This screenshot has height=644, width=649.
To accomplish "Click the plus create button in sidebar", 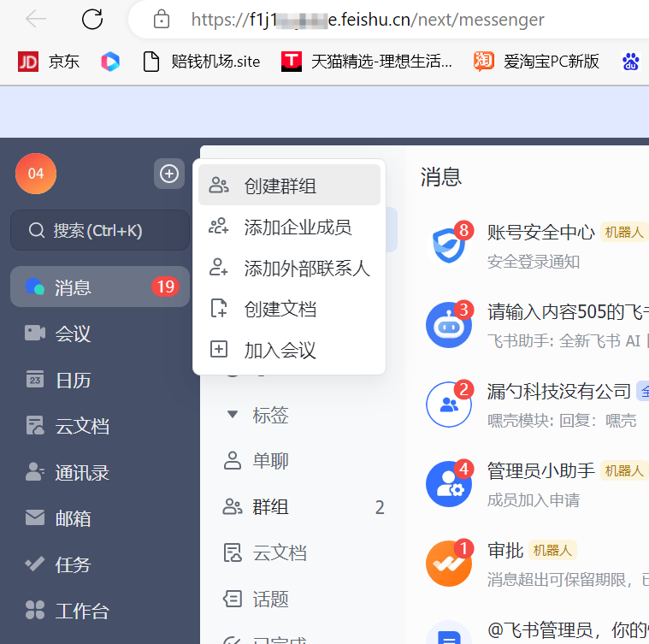I will pyautogui.click(x=169, y=174).
